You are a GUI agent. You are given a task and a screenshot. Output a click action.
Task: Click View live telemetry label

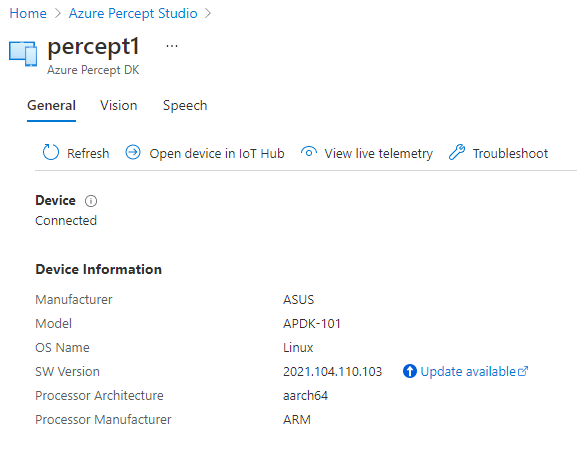coord(378,153)
